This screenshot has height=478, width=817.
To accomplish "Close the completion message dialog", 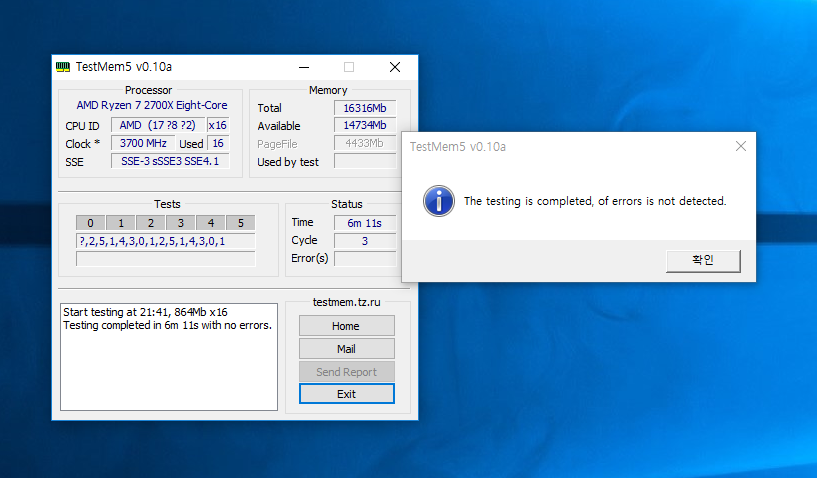I will (740, 146).
